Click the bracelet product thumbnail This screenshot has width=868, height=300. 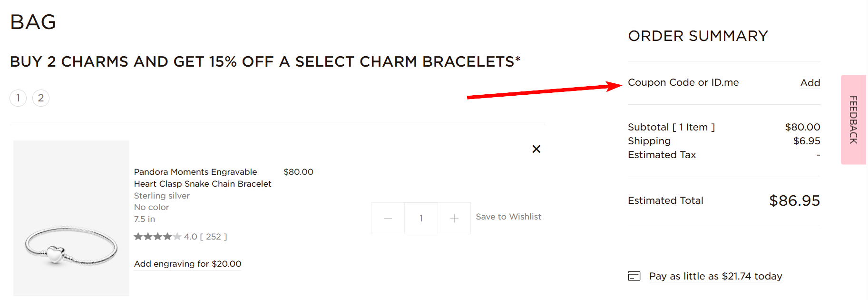pos(71,218)
